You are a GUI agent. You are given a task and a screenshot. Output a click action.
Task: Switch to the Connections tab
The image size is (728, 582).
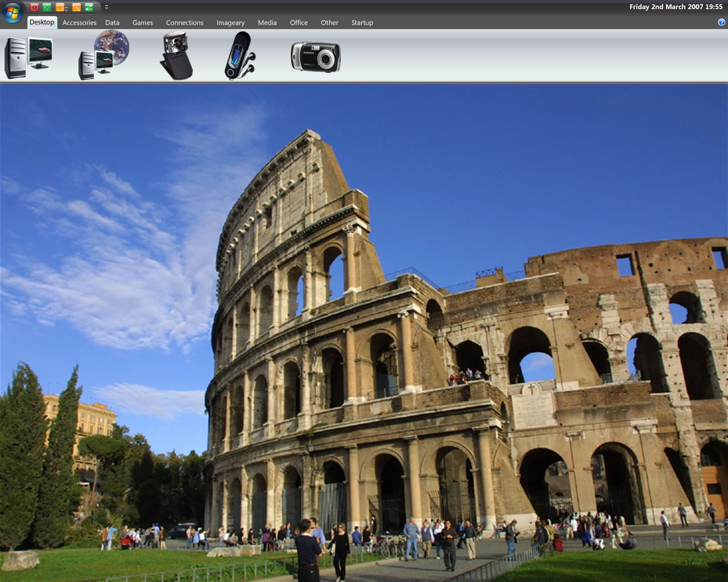pos(185,23)
